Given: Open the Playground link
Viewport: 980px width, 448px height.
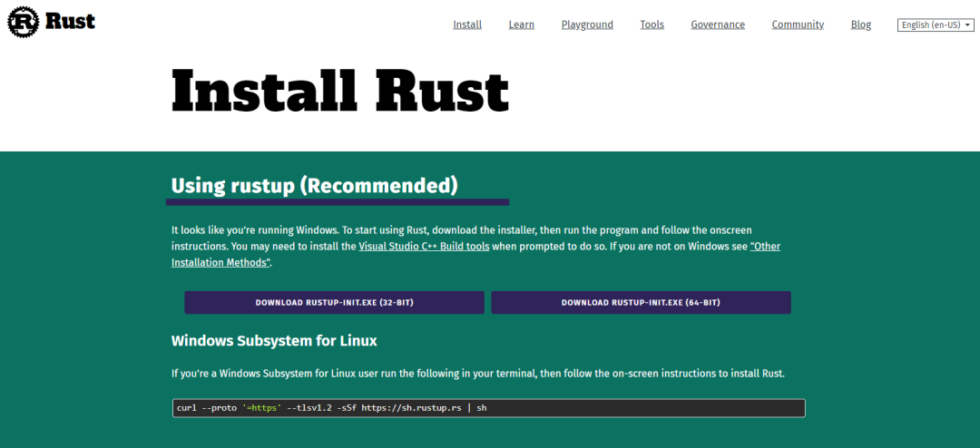Looking at the screenshot, I should tap(587, 25).
